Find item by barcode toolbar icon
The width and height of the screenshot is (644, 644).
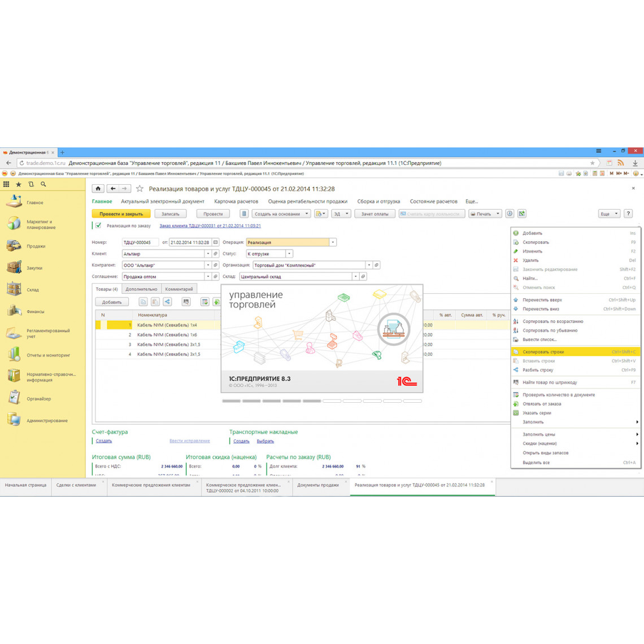click(x=186, y=302)
